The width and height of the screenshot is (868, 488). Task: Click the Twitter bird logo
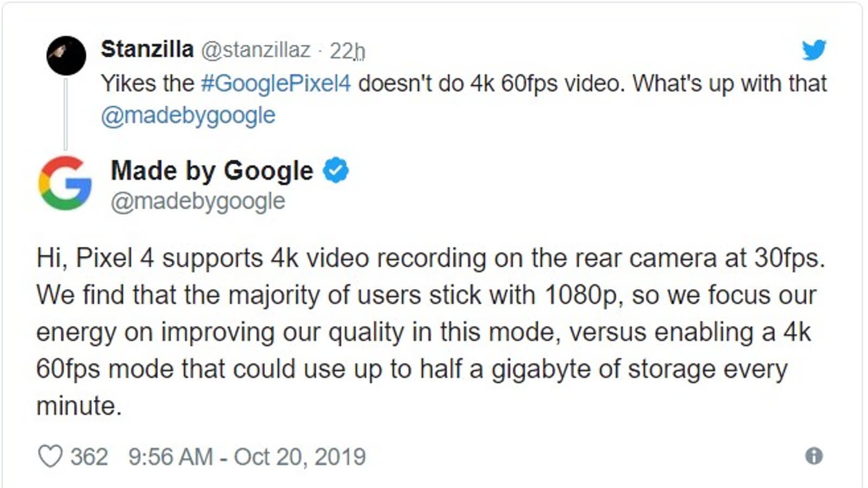[x=814, y=50]
